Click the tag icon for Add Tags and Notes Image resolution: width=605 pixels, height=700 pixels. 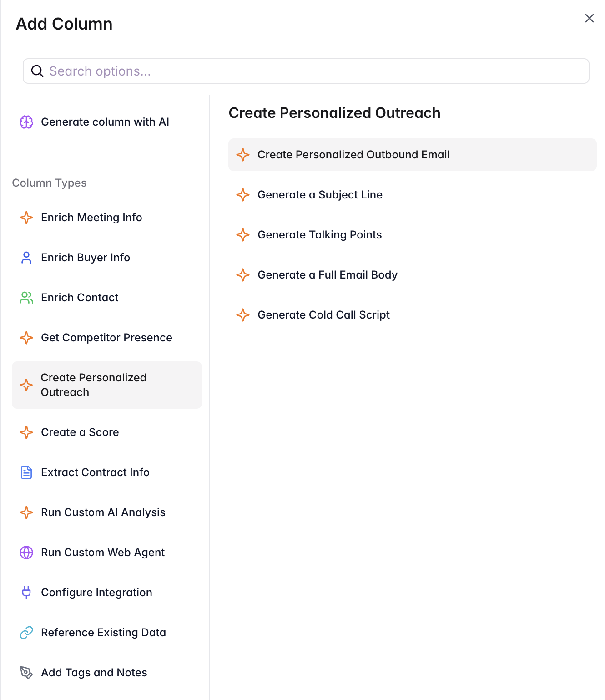pos(26,673)
